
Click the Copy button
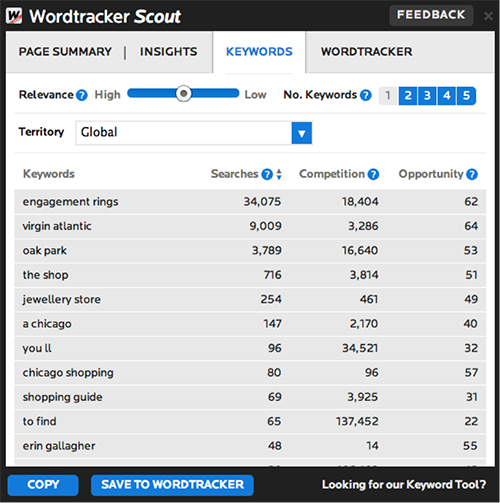coord(43,485)
